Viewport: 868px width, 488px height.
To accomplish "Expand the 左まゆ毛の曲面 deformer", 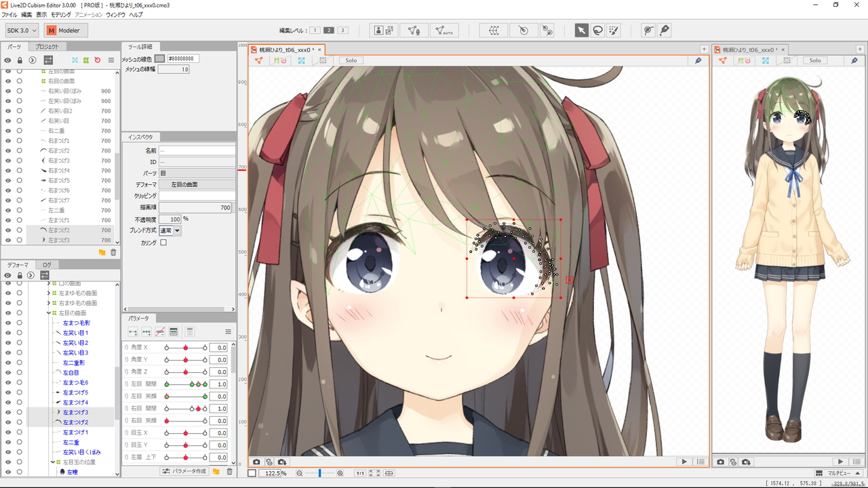I will 49,293.
